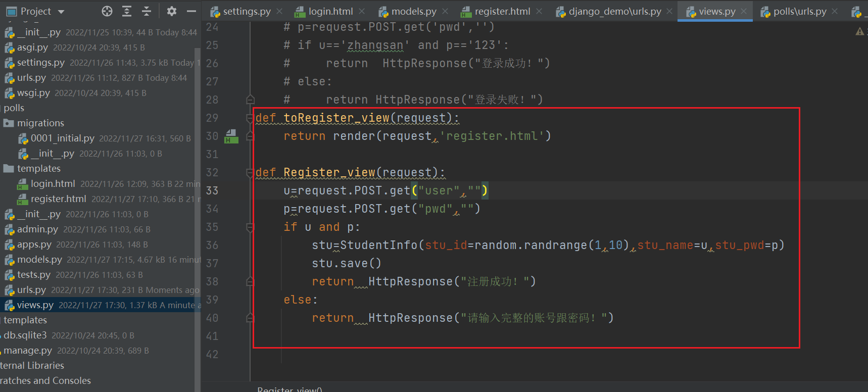
Task: Fold the Register_view function at line 32
Action: [250, 173]
